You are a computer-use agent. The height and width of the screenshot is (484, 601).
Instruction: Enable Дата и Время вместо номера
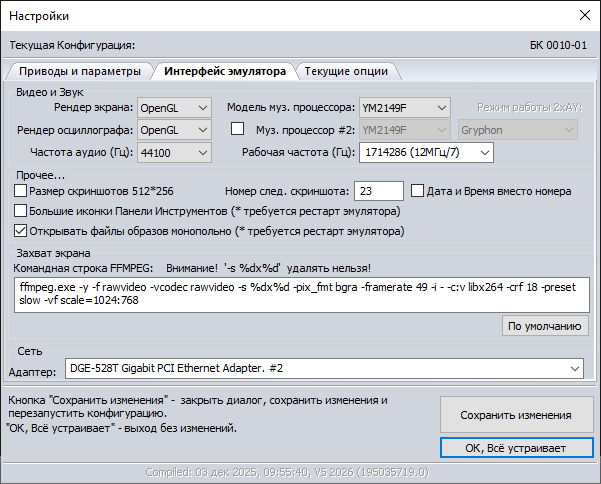coord(418,191)
